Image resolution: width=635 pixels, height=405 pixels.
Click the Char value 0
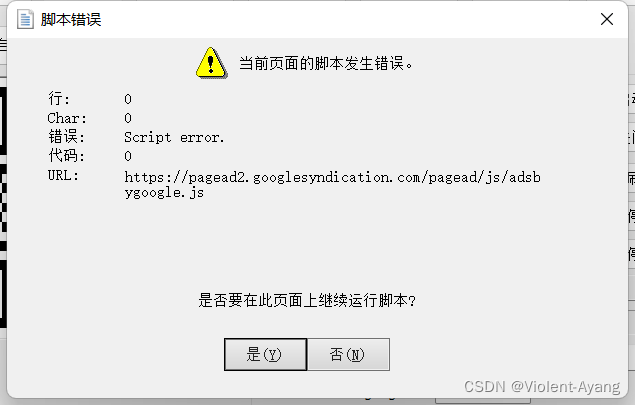[x=128, y=118]
